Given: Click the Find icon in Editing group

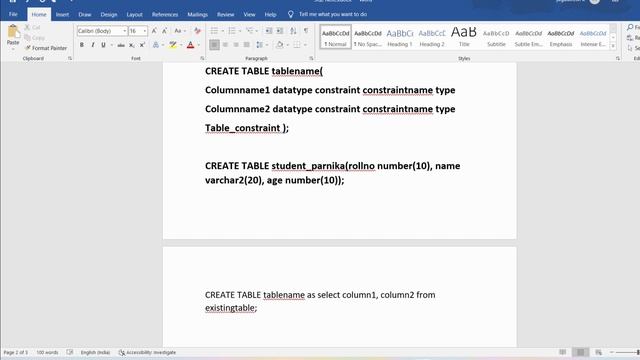Looking at the screenshot, I should click(x=630, y=27).
